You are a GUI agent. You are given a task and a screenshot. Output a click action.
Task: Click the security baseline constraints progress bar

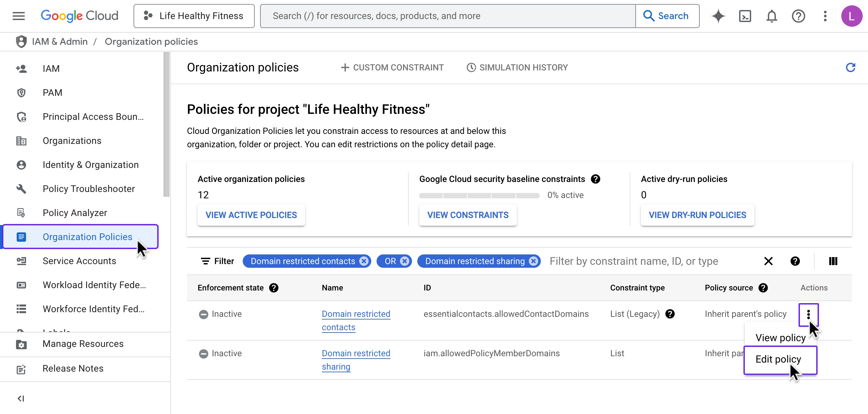[x=479, y=195]
